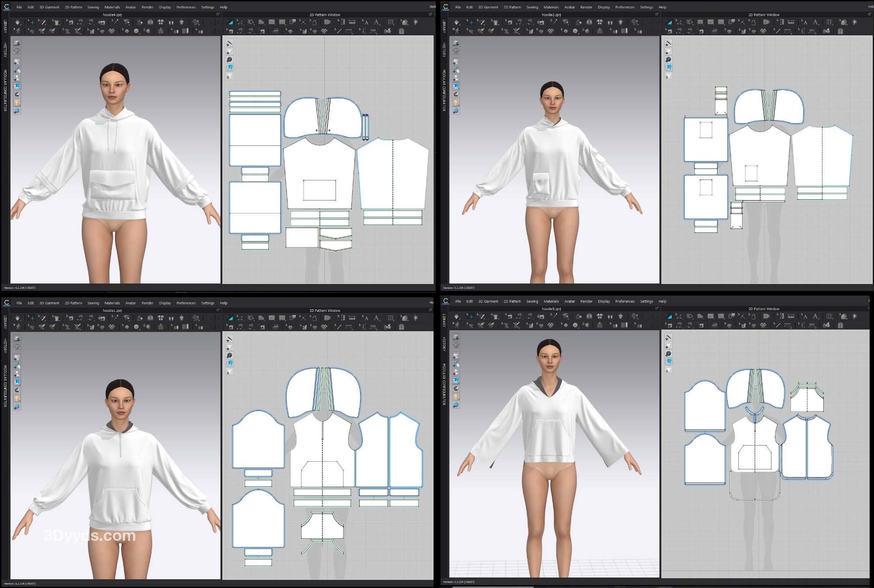The image size is (874, 588).
Task: Toggle the pattern lock icon in hoodie5 2D sidebar
Action: 668,370
